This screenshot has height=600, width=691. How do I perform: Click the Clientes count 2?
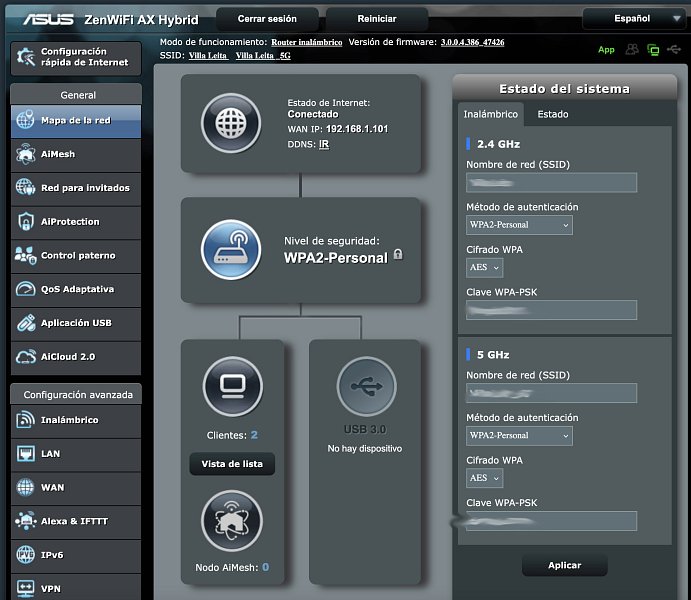pyautogui.click(x=254, y=435)
